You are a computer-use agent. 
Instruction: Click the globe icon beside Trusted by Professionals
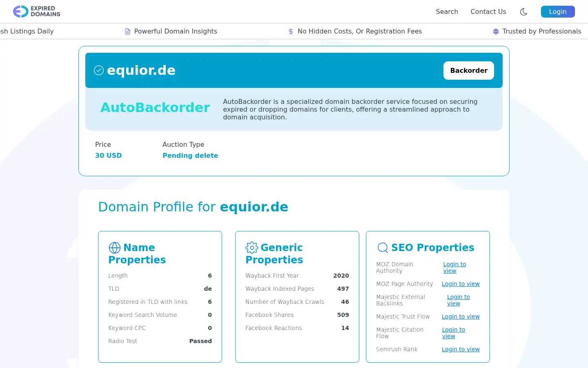click(x=496, y=31)
